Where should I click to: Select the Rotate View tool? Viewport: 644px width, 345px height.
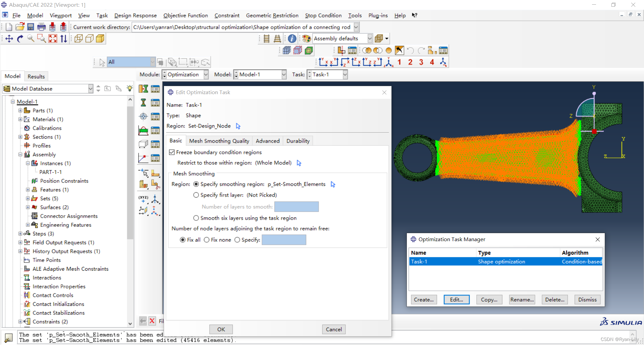click(20, 39)
